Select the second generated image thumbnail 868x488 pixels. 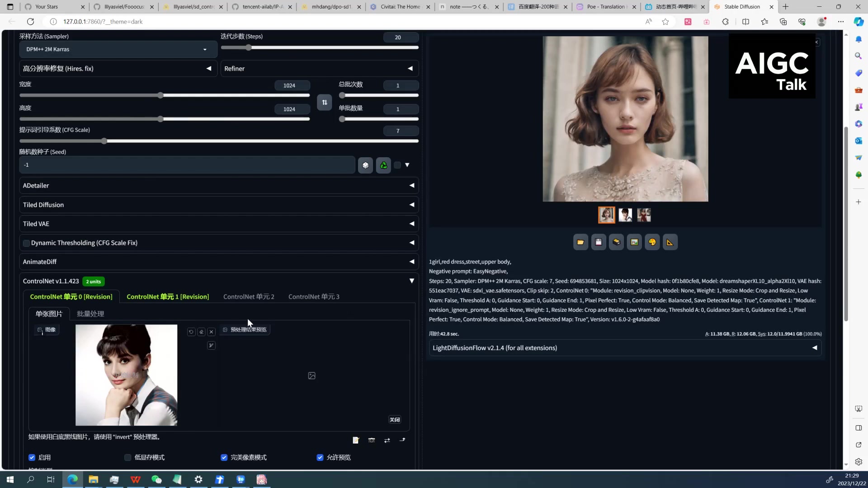click(x=625, y=215)
